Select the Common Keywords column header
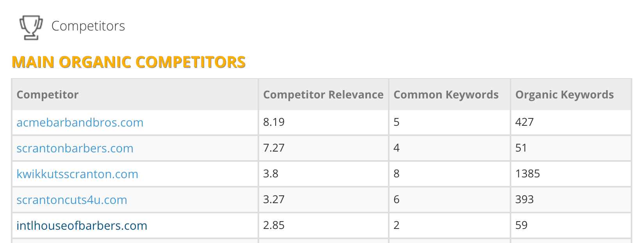The image size is (644, 243). click(x=446, y=95)
